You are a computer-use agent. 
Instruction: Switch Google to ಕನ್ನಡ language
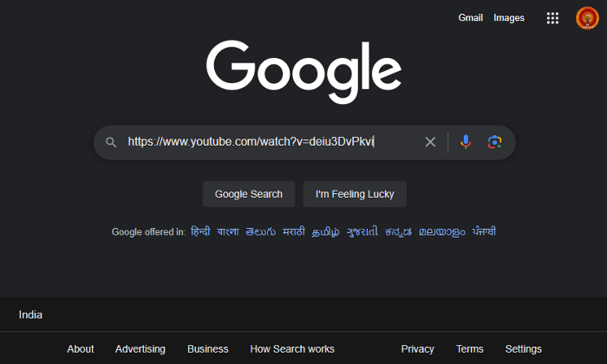[398, 231]
